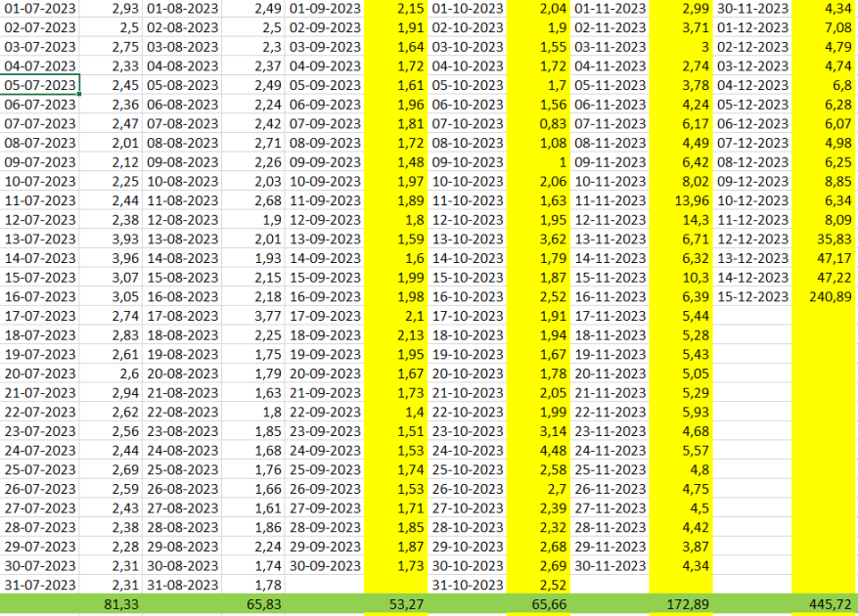
Task: Select the value 6,42
Action: [696, 162]
